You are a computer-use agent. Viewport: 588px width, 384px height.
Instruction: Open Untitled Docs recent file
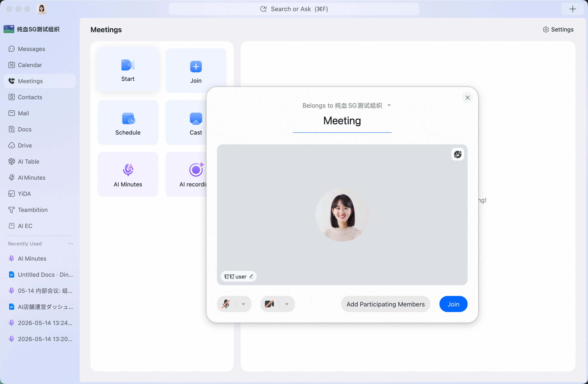[x=40, y=274]
